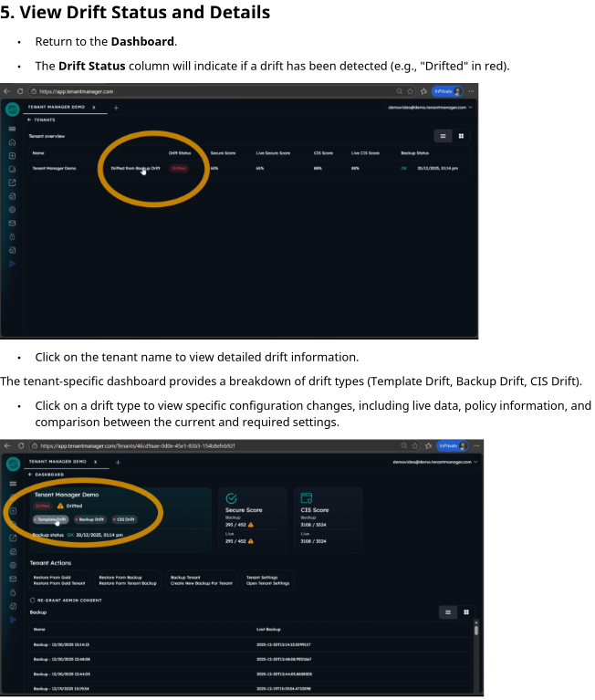
Task: Open hamburger menu on Tenant overview page
Action: 12,129
